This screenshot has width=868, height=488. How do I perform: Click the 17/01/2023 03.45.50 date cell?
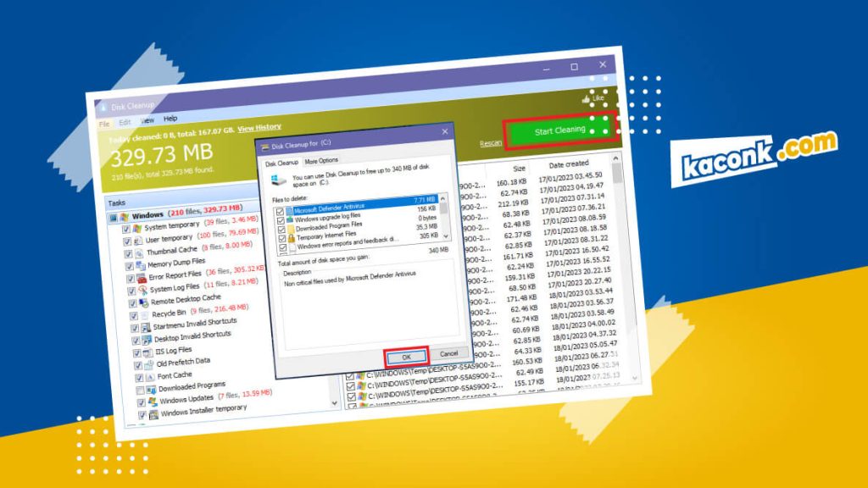point(570,177)
